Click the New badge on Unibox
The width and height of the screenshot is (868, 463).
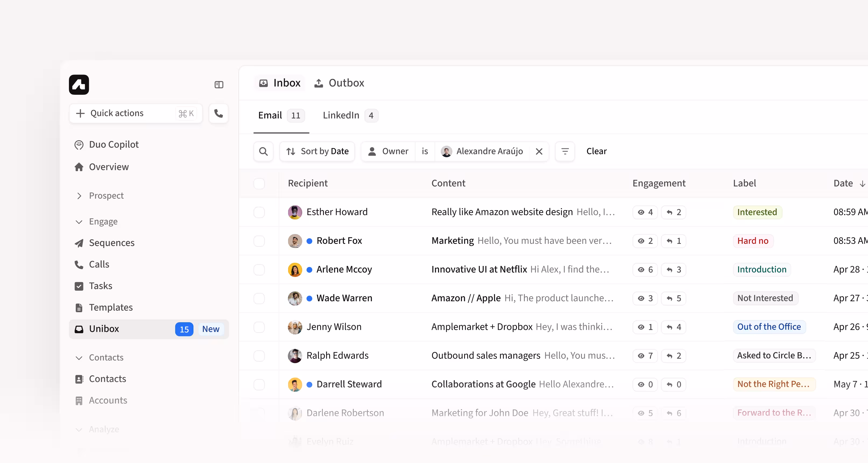pos(211,329)
